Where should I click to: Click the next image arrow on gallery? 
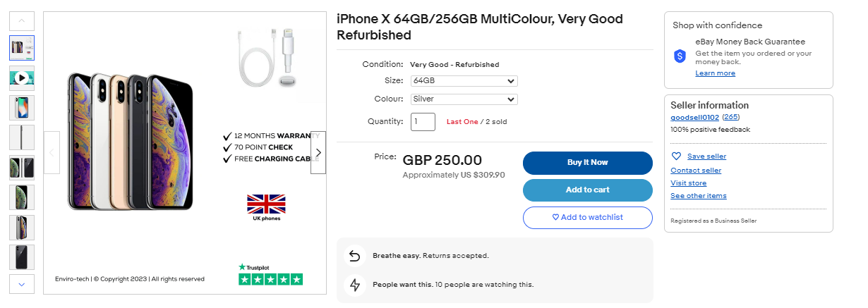(318, 152)
